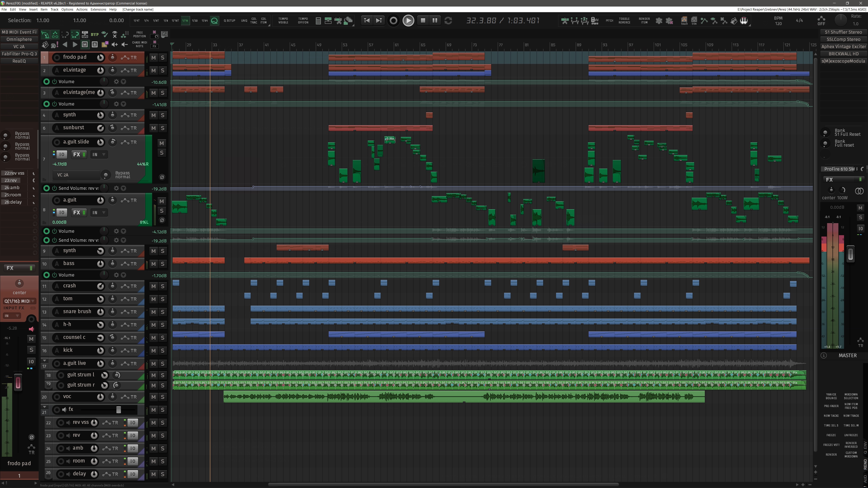
Task: Solo the el.vintage track
Action: click(163, 70)
